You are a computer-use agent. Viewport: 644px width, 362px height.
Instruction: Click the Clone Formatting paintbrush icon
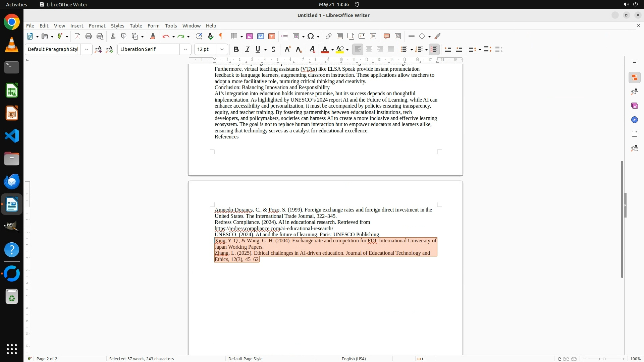(153, 36)
